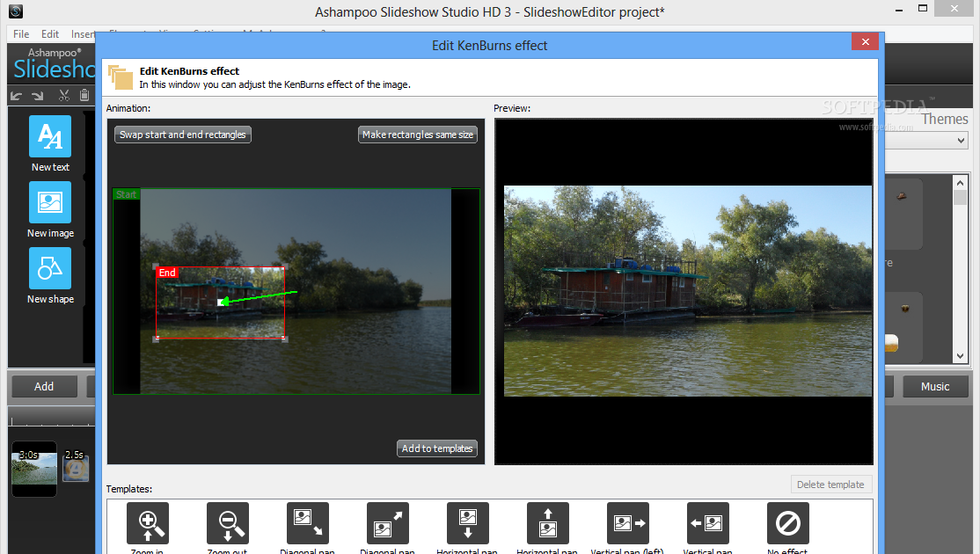
Task: Select the 2.5s transition thumbnail in timeline
Action: (76, 466)
